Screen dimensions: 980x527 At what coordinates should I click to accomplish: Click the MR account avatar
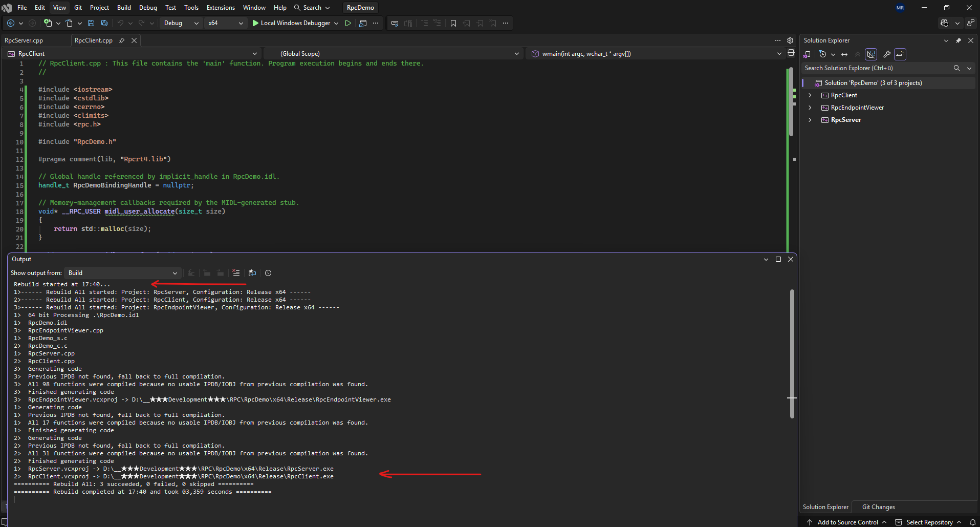tap(900, 8)
